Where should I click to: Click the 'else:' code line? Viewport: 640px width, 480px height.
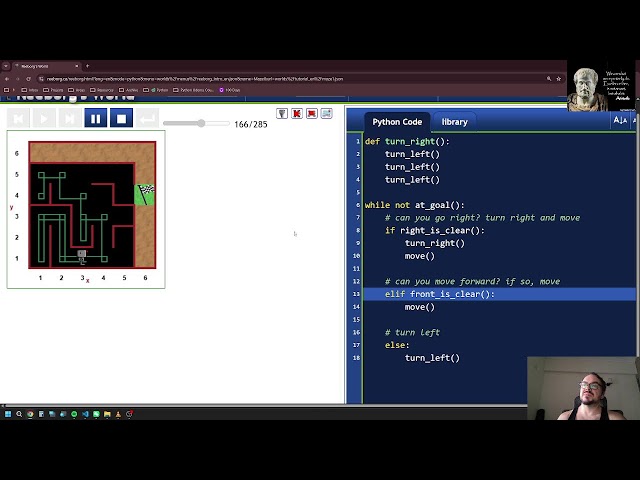[397, 345]
